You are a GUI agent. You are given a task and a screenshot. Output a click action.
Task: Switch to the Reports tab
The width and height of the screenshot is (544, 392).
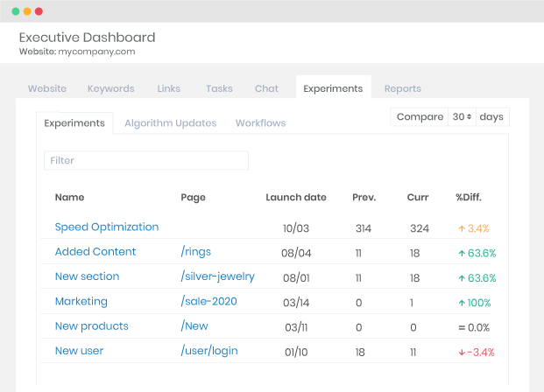point(402,88)
